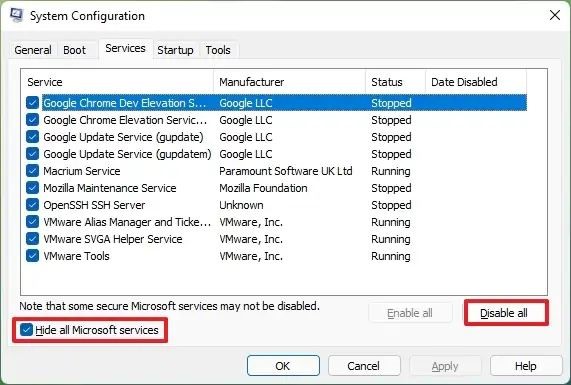Click the Apply button
The image size is (571, 385).
coord(445,366)
